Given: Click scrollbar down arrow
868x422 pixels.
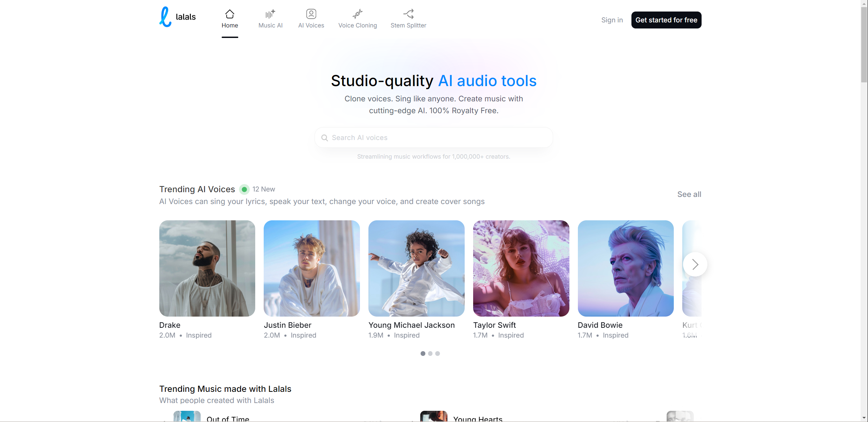Looking at the screenshot, I should (x=864, y=418).
